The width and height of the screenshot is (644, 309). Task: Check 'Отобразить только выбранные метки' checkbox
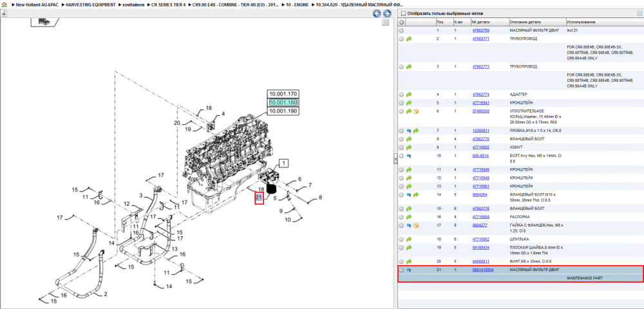tap(403, 13)
